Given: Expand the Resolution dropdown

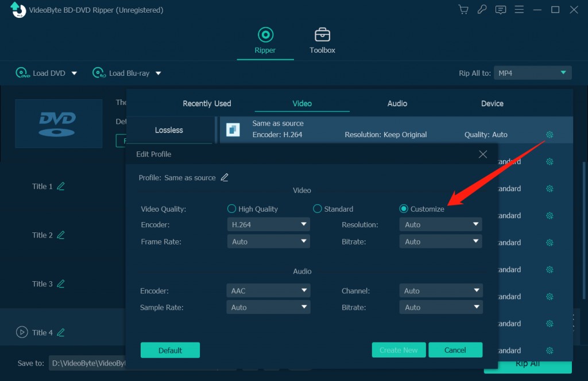Looking at the screenshot, I should coord(440,225).
